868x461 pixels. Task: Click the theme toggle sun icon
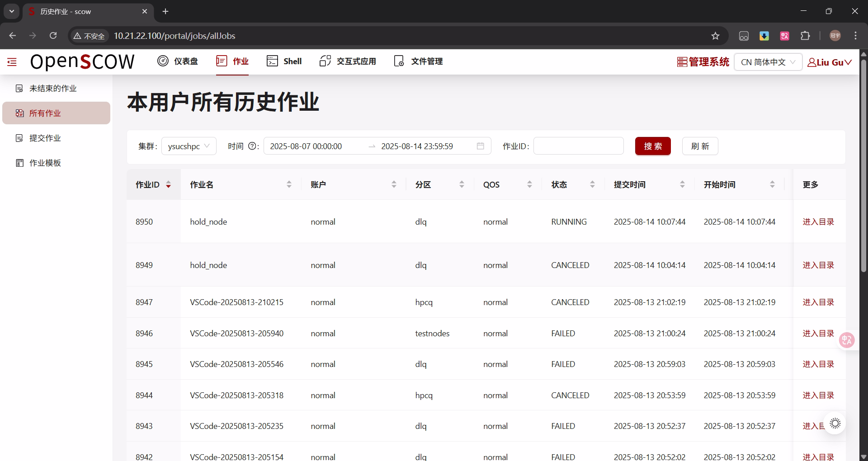pos(835,423)
